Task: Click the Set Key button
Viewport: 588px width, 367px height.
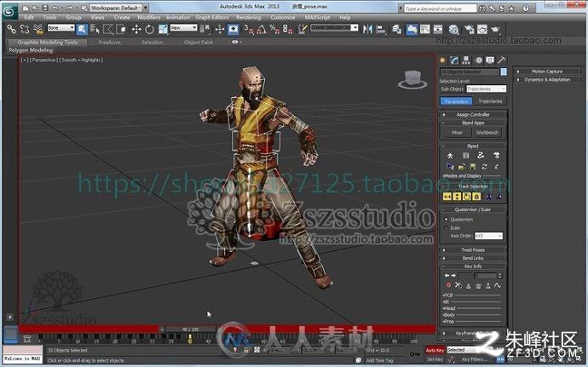Action: tap(435, 359)
